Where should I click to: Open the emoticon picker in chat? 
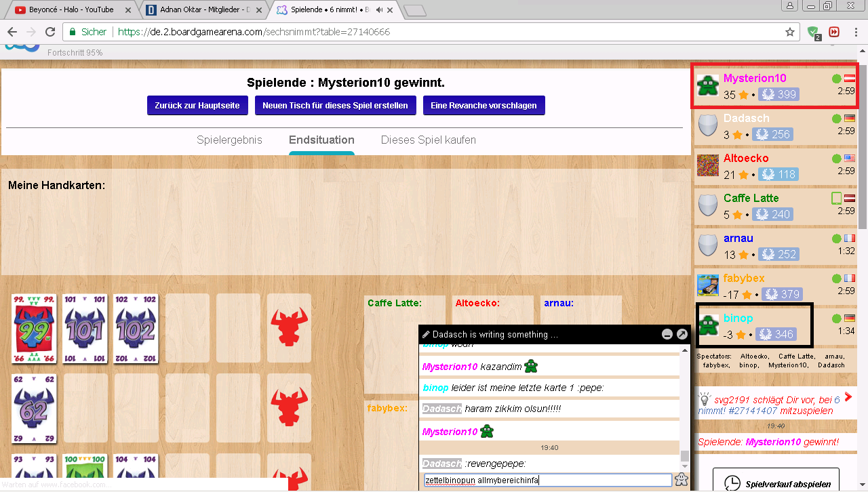pyautogui.click(x=682, y=480)
